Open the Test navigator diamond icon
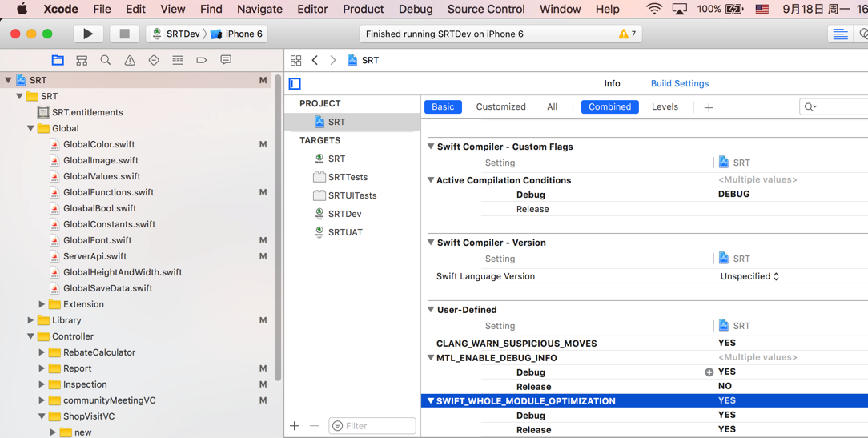This screenshot has width=868, height=438. pos(154,60)
